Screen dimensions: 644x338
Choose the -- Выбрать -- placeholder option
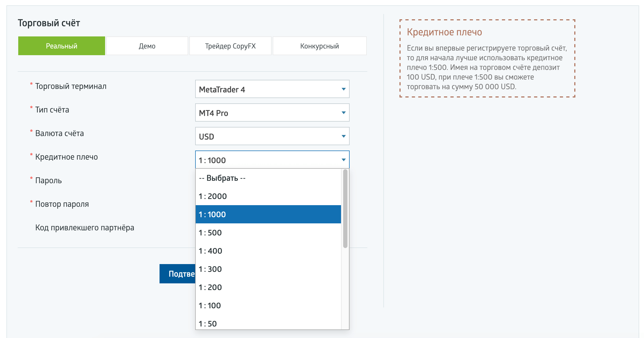point(268,178)
